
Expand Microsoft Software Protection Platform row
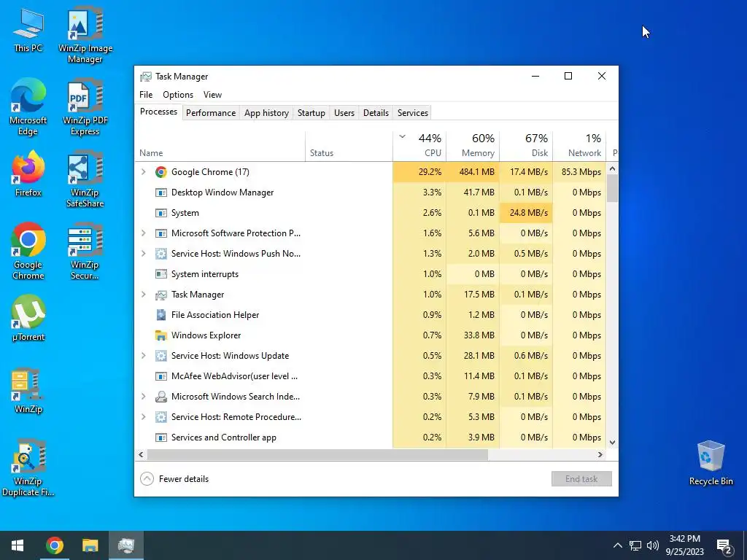pos(144,233)
